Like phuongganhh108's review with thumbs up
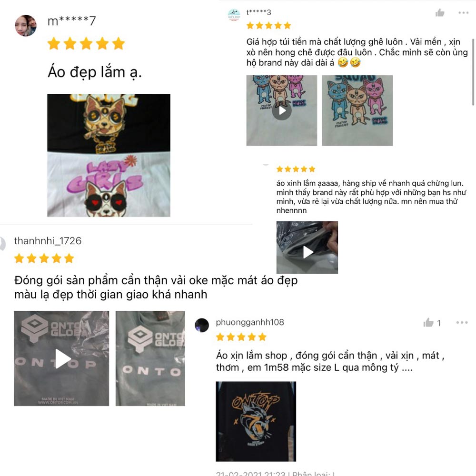 point(428,322)
